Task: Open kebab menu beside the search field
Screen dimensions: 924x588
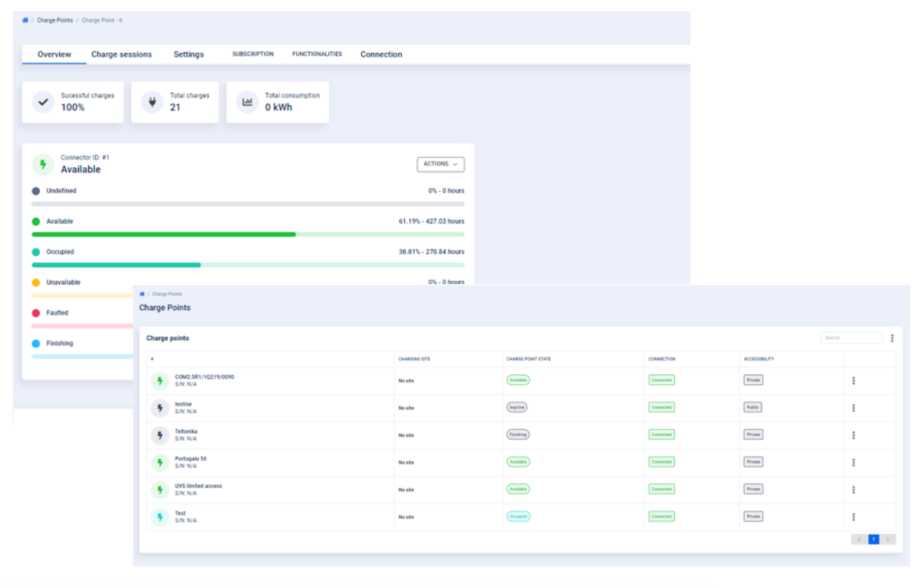Action: [892, 338]
